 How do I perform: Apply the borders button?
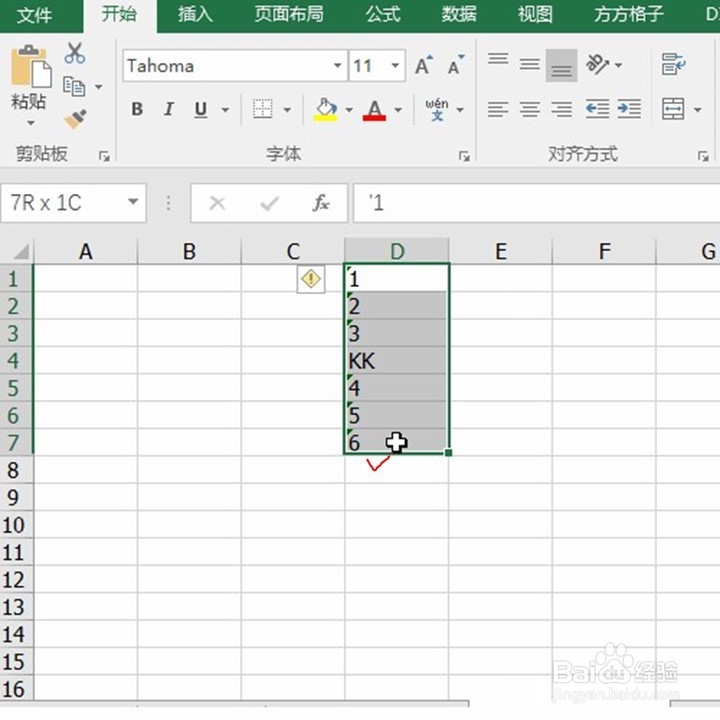[x=263, y=109]
